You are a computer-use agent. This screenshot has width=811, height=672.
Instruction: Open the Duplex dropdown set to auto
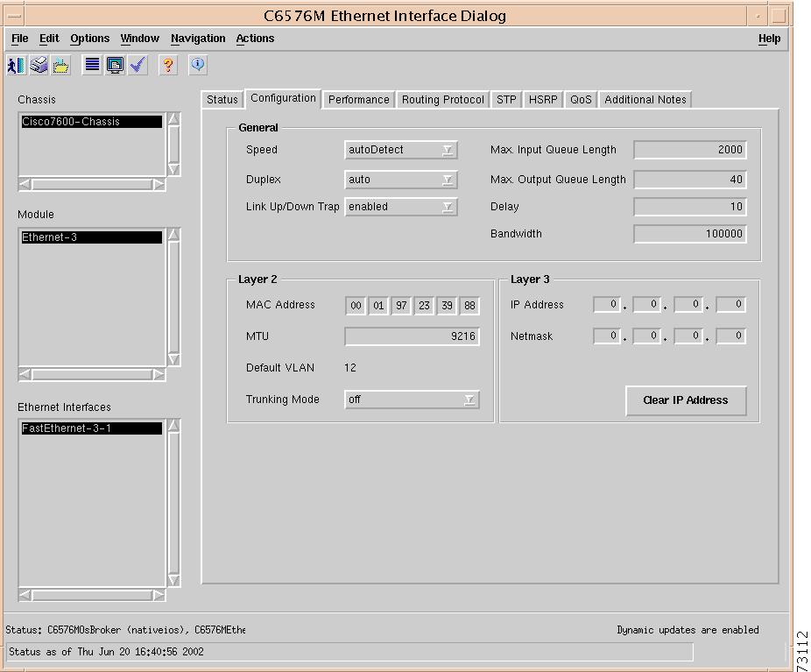401,180
